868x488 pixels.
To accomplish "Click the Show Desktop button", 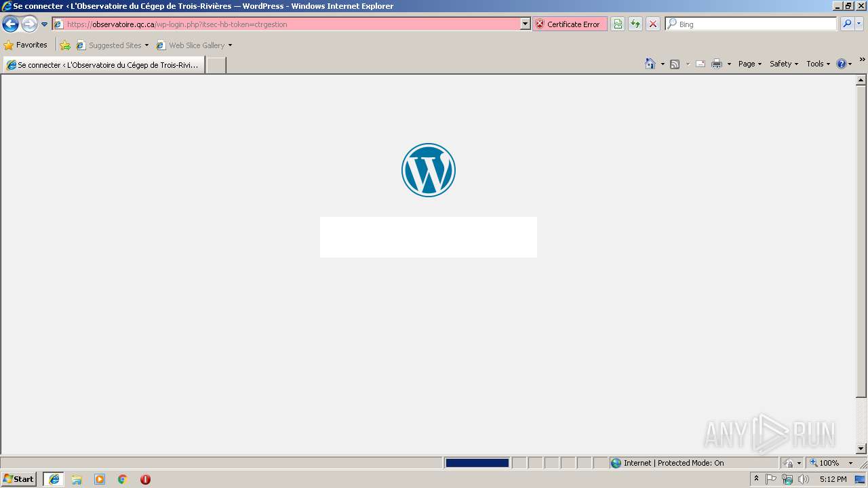I will (x=861, y=479).
